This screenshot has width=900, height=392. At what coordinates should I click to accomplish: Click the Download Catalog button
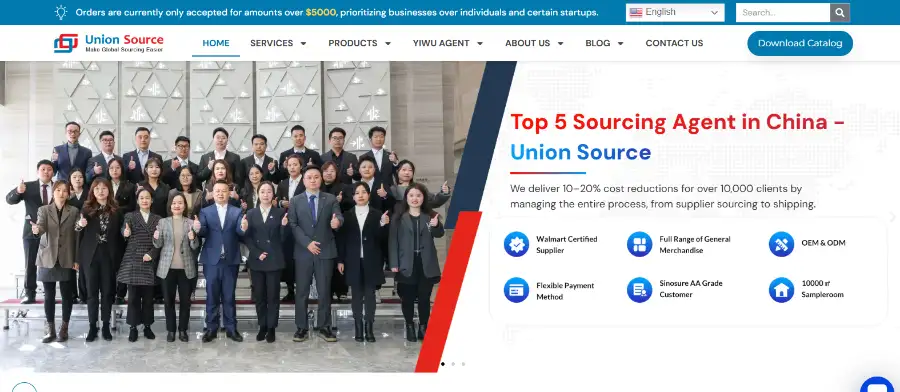pyautogui.click(x=800, y=43)
